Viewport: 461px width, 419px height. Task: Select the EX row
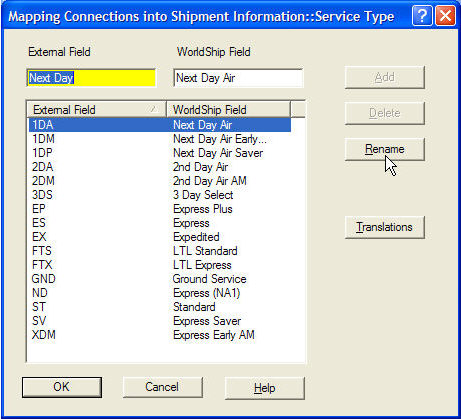(160, 237)
